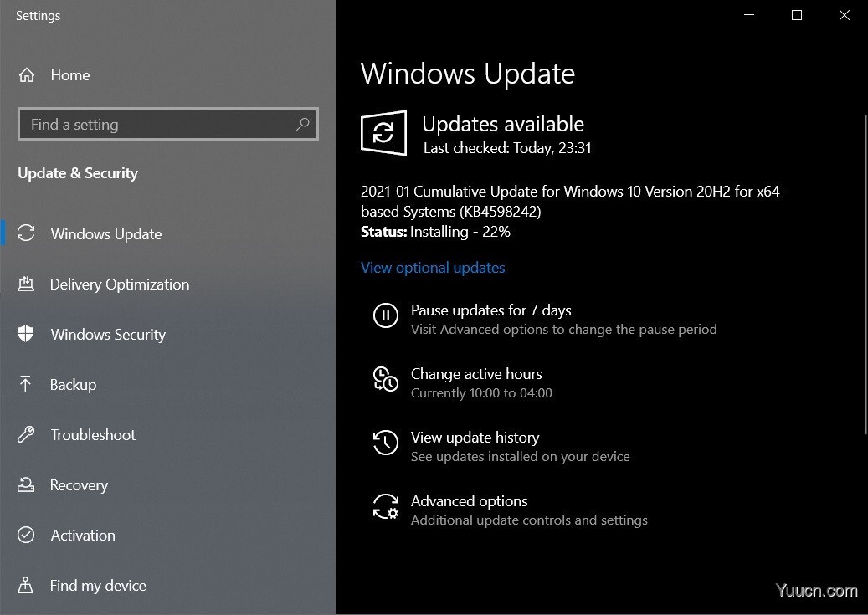Click View optional updates link

coord(433,268)
